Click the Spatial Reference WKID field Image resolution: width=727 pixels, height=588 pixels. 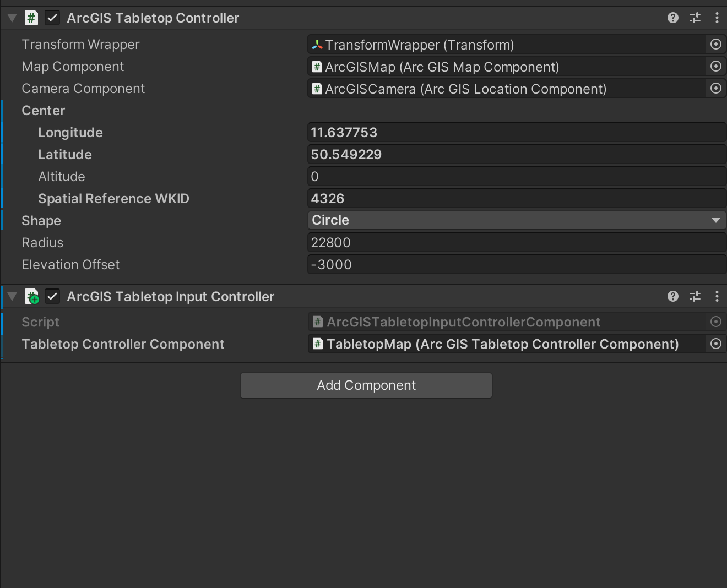point(517,199)
